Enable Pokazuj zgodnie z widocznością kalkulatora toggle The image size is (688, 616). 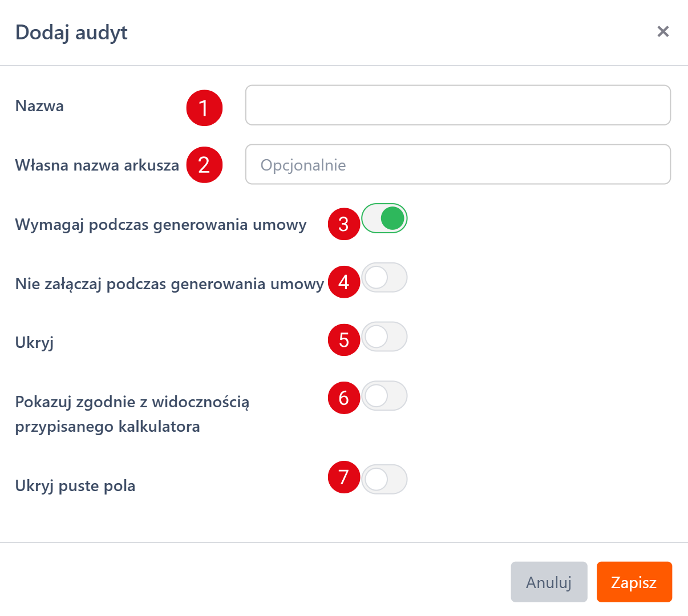(x=385, y=396)
